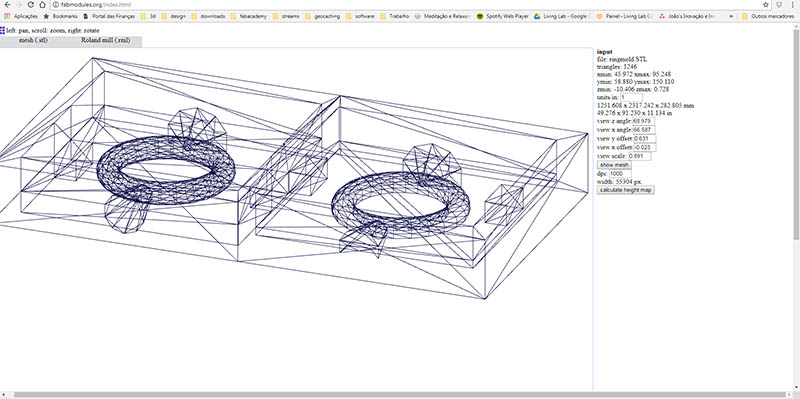Edit the view z angle field
This screenshot has width=800, height=399.
pos(644,121)
